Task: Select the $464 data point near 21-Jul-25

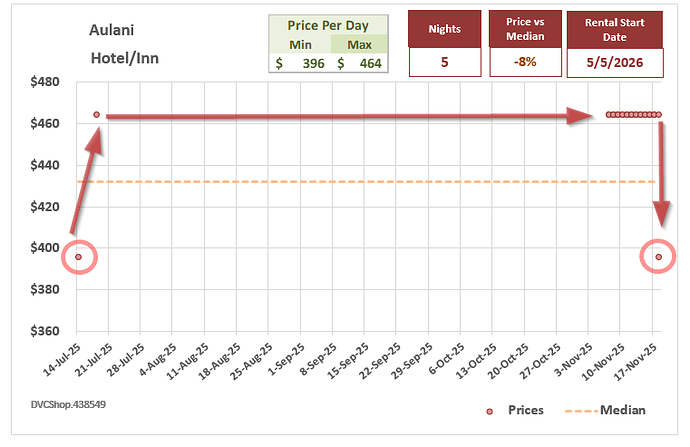Action: pyautogui.click(x=97, y=115)
